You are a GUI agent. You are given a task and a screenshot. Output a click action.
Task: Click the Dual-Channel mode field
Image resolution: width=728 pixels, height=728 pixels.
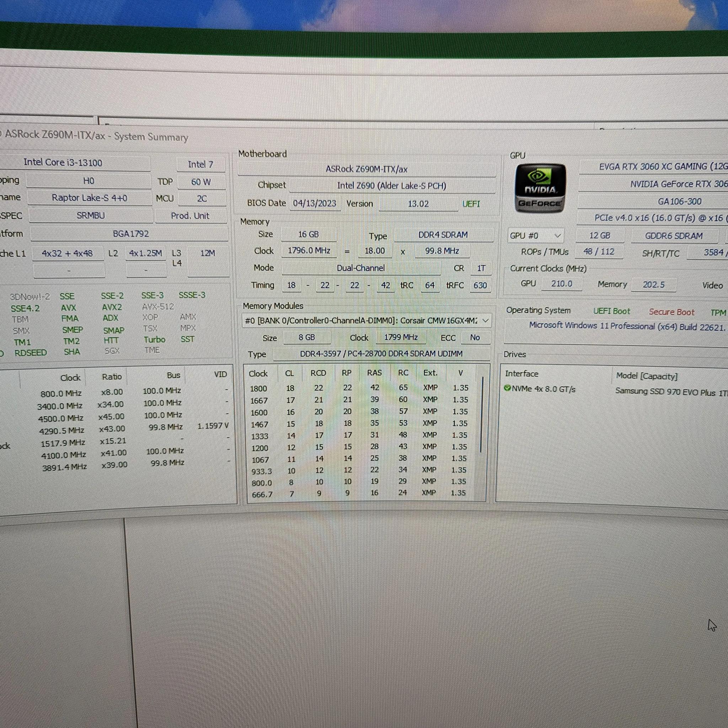[x=361, y=268]
